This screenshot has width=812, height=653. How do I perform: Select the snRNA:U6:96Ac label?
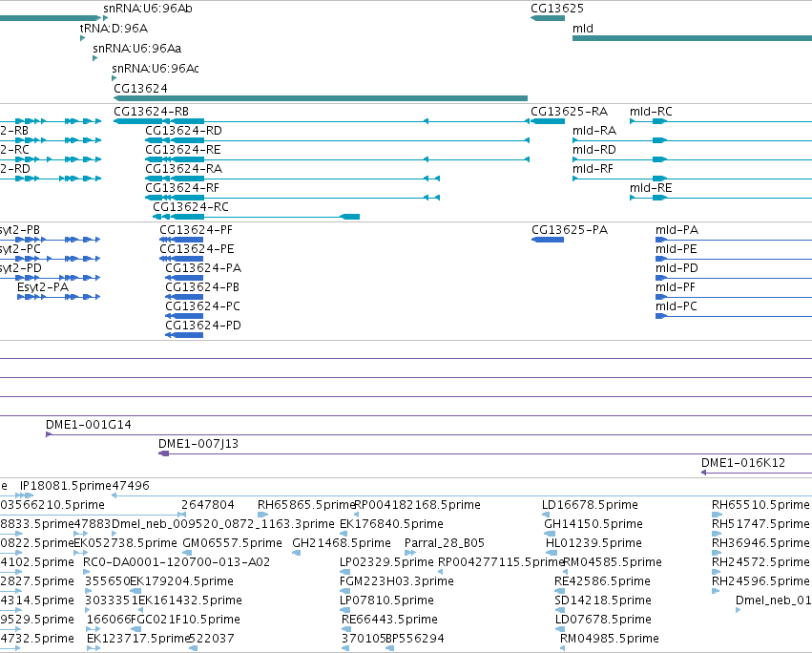tap(156, 69)
